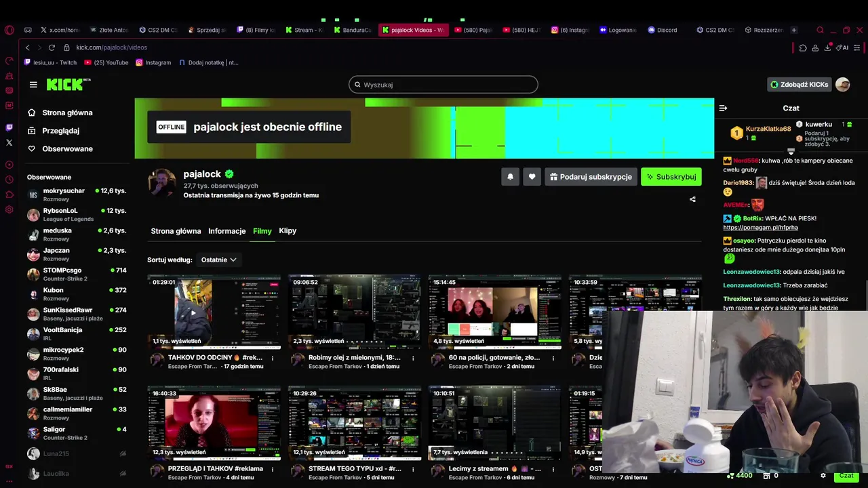Switch to Discord browser tab
This screenshot has width=868, height=488.
(664, 30)
